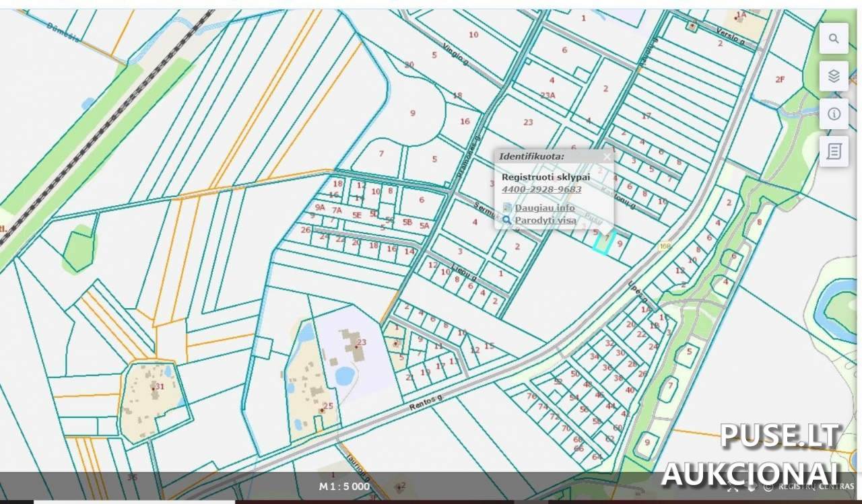This screenshot has width=862, height=504.
Task: Open the map search tool
Action: (x=834, y=38)
